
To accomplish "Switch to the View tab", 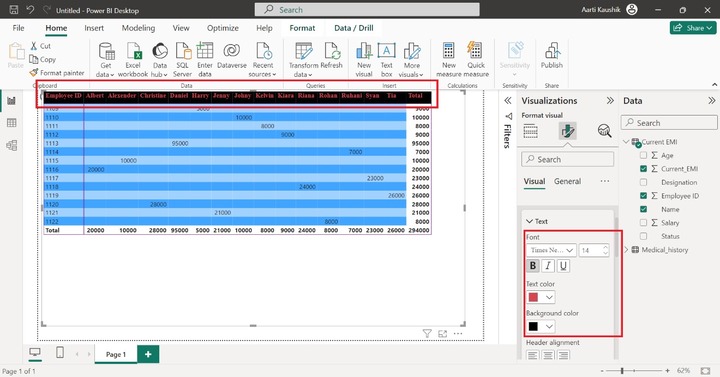I will [181, 28].
